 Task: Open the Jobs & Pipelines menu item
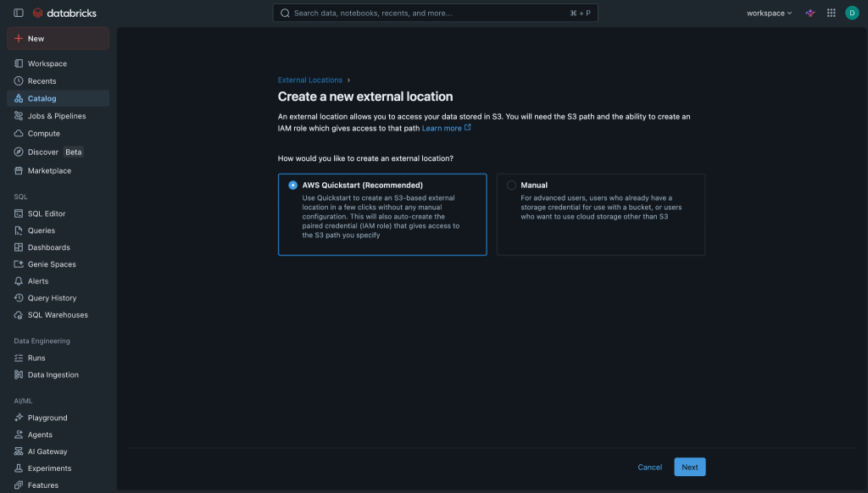[58, 116]
